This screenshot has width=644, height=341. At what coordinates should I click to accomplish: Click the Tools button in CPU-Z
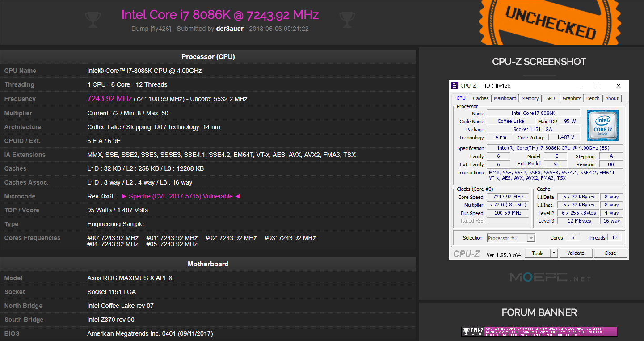click(x=538, y=253)
